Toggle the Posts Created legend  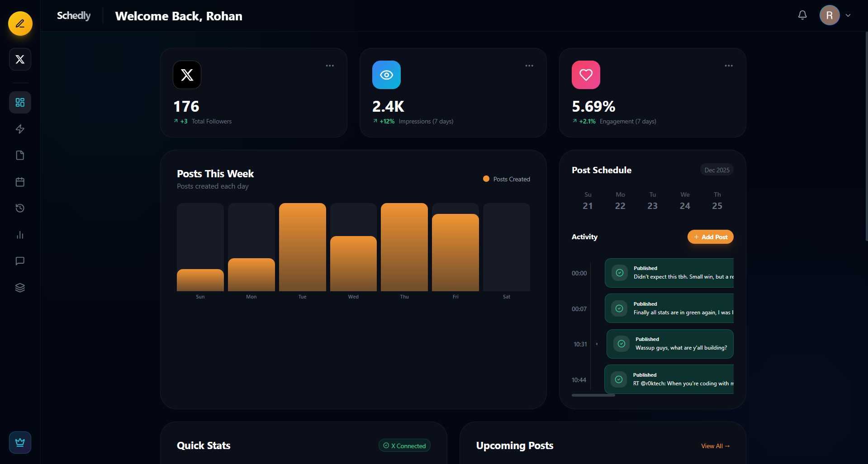coord(506,179)
